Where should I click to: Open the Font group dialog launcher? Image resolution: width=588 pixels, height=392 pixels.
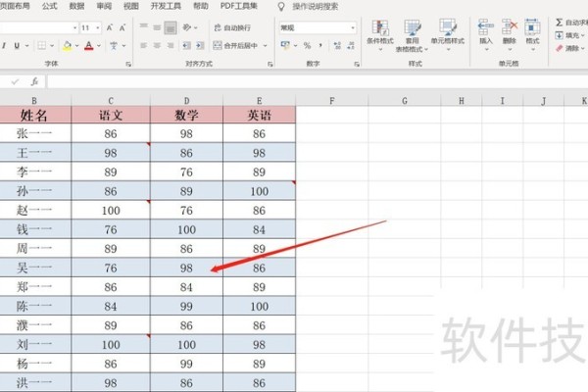pyautogui.click(x=128, y=65)
